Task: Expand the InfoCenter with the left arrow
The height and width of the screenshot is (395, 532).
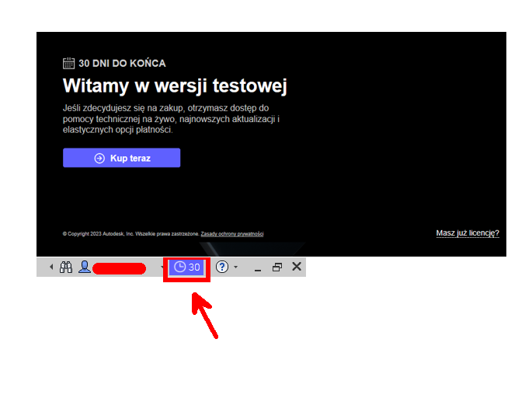Action: point(51,267)
